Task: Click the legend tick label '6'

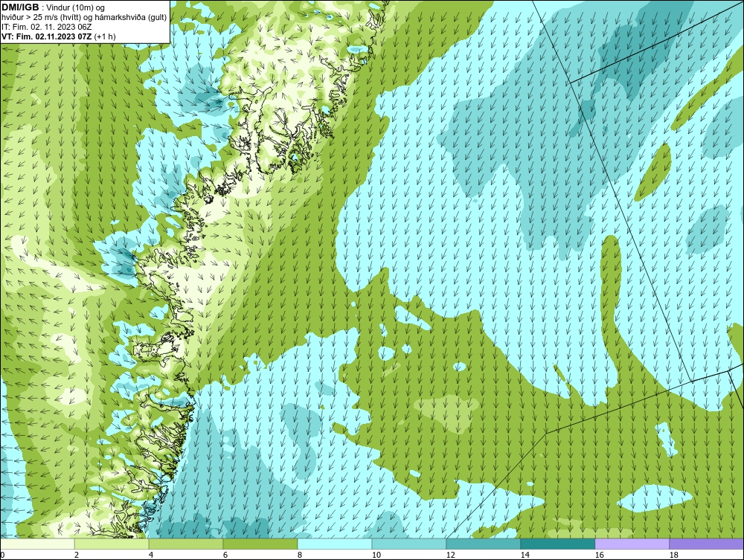Action: coord(225,555)
